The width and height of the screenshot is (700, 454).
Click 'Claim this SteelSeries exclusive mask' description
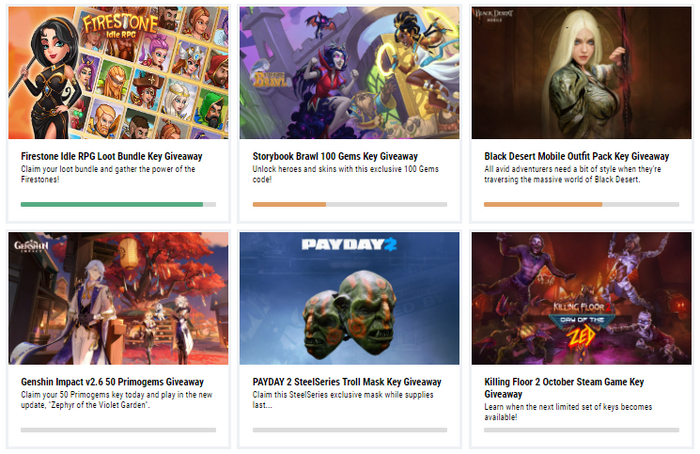[x=343, y=400]
